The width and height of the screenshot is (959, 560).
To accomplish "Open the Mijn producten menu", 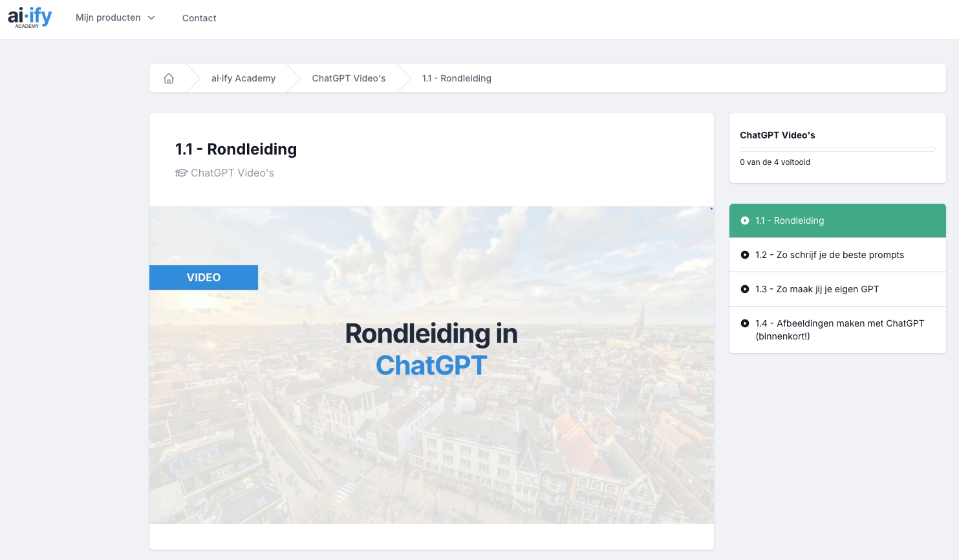I will coord(108,18).
